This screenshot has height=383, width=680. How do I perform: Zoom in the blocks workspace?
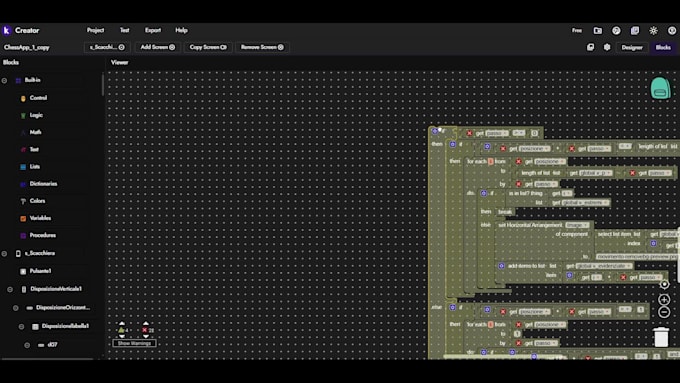coord(664,299)
